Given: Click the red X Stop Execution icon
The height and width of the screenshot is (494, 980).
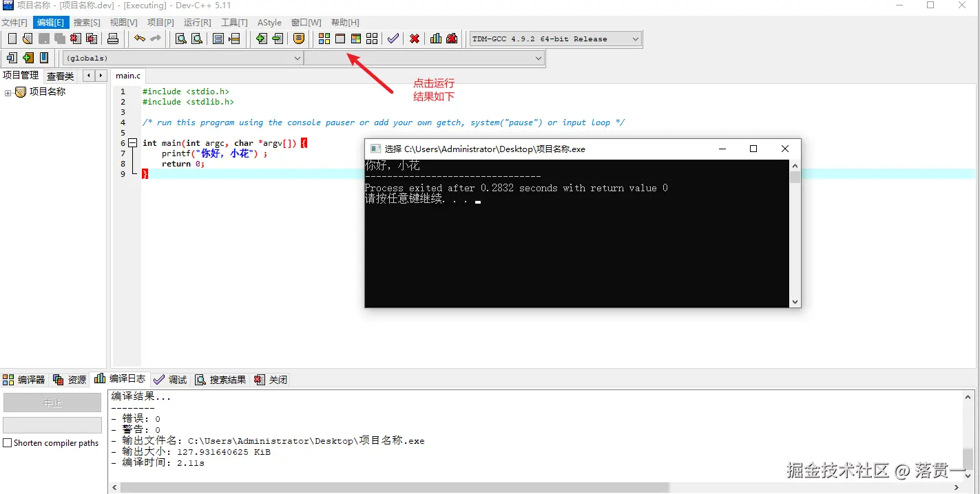Looking at the screenshot, I should [x=415, y=39].
